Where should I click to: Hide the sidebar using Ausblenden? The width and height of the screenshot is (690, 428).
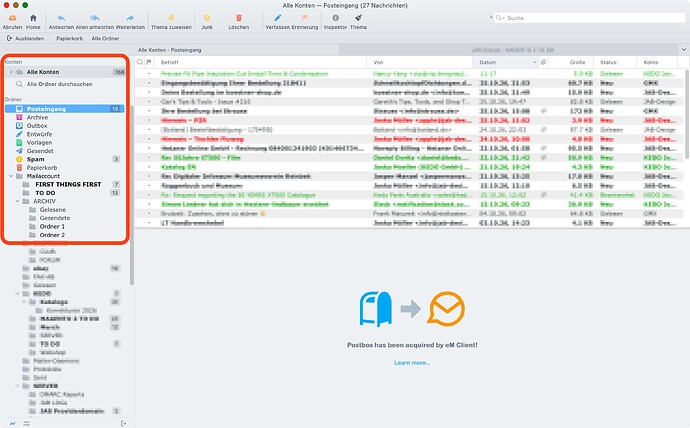click(x=26, y=38)
